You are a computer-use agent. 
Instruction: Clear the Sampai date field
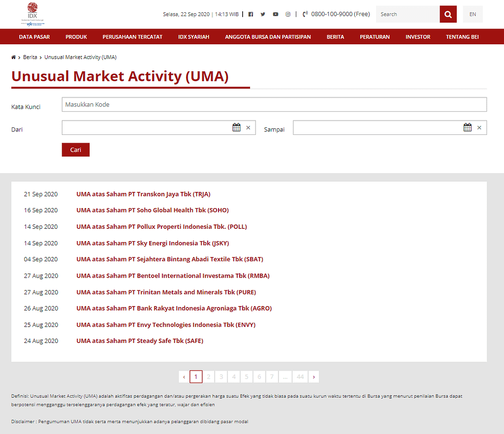[x=479, y=127]
